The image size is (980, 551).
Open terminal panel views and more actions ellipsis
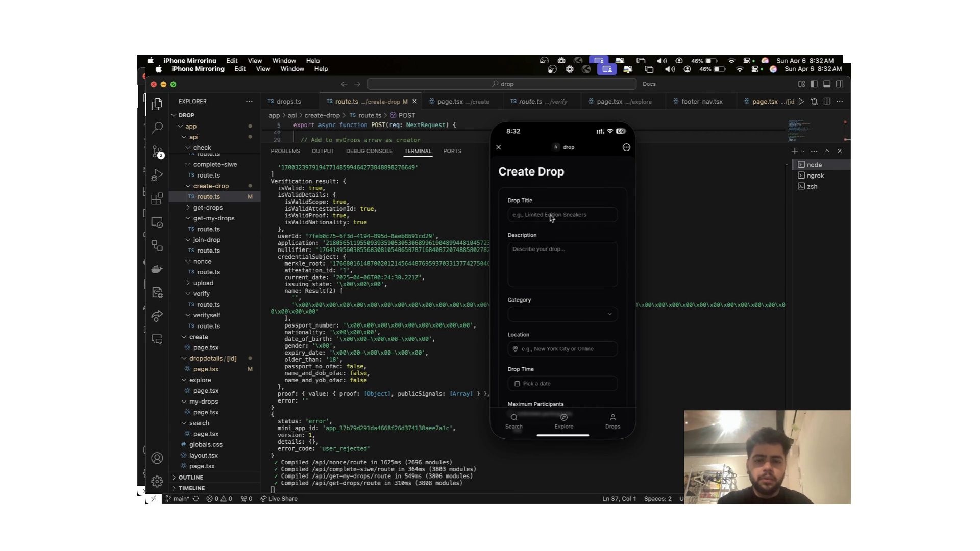pyautogui.click(x=814, y=151)
